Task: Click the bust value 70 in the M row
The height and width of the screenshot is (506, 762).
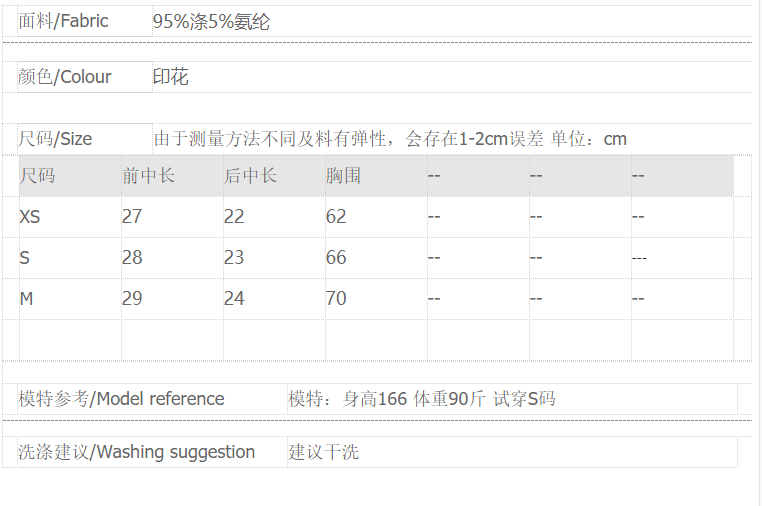Action: (x=336, y=299)
